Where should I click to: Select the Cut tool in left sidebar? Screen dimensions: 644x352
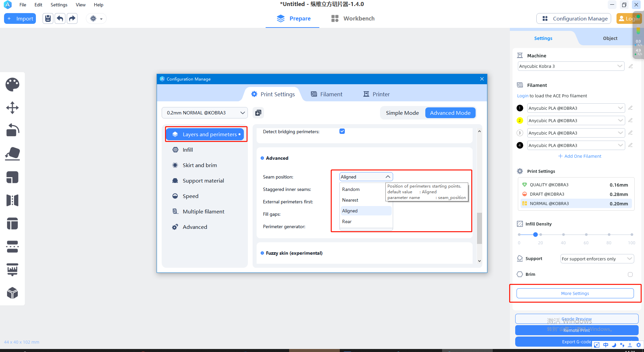pyautogui.click(x=12, y=247)
